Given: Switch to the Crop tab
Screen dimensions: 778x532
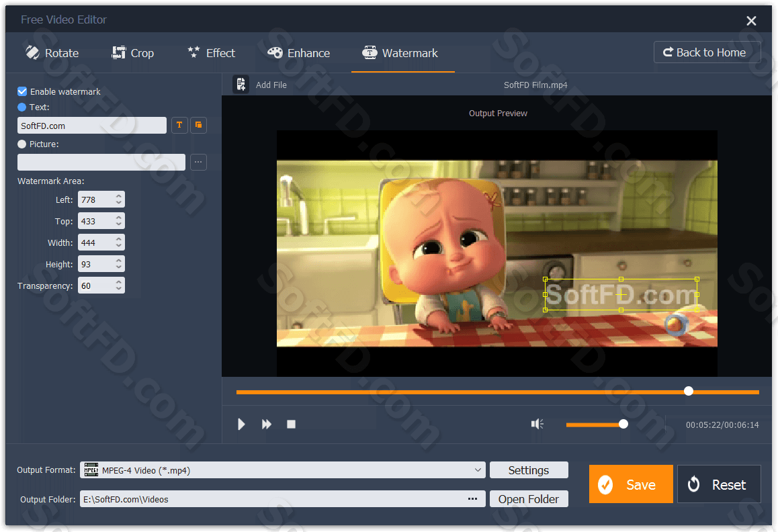Looking at the screenshot, I should click(133, 53).
